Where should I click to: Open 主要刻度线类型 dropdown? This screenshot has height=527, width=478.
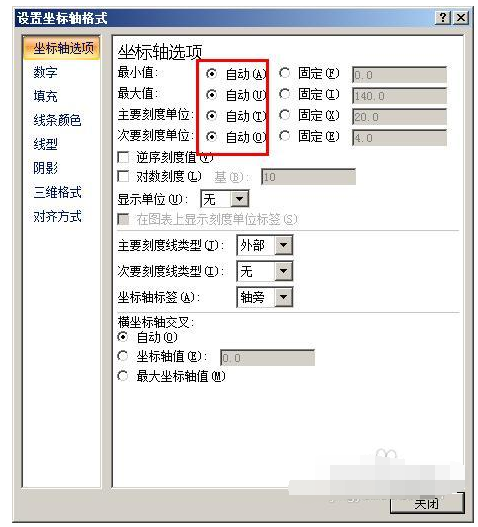click(283, 245)
